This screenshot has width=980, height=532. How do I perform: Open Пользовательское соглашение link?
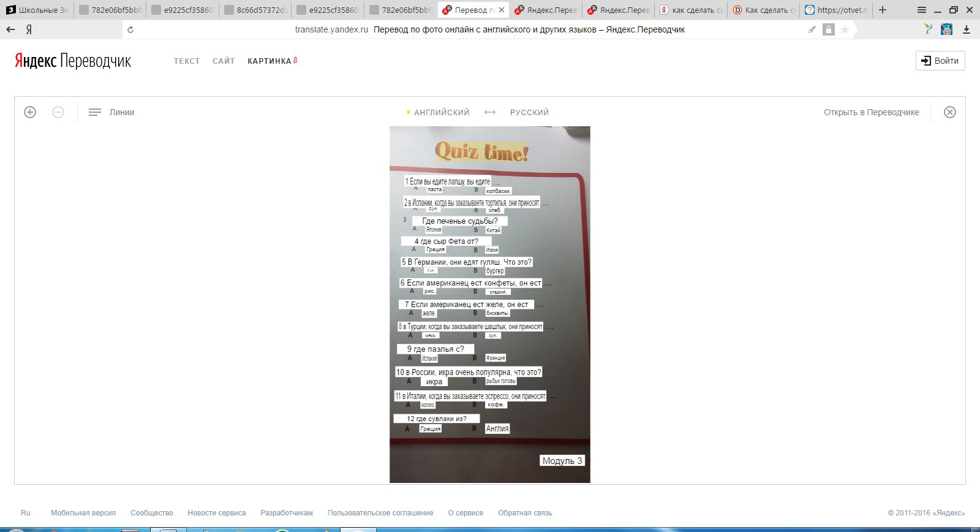380,513
